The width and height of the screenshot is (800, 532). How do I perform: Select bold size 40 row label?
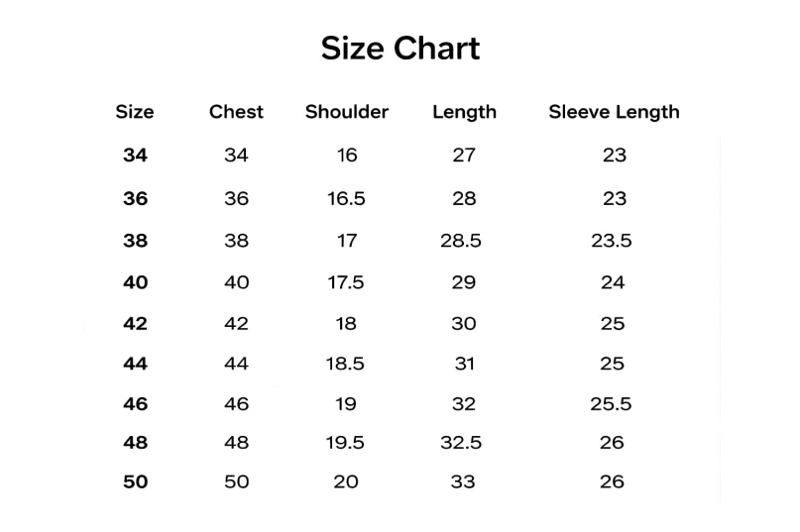pyautogui.click(x=135, y=282)
